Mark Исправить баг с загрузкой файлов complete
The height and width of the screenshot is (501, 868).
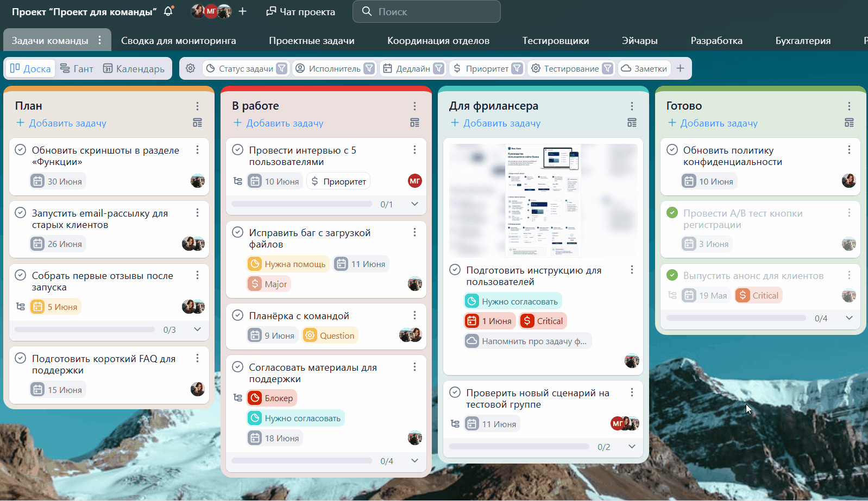(x=238, y=232)
